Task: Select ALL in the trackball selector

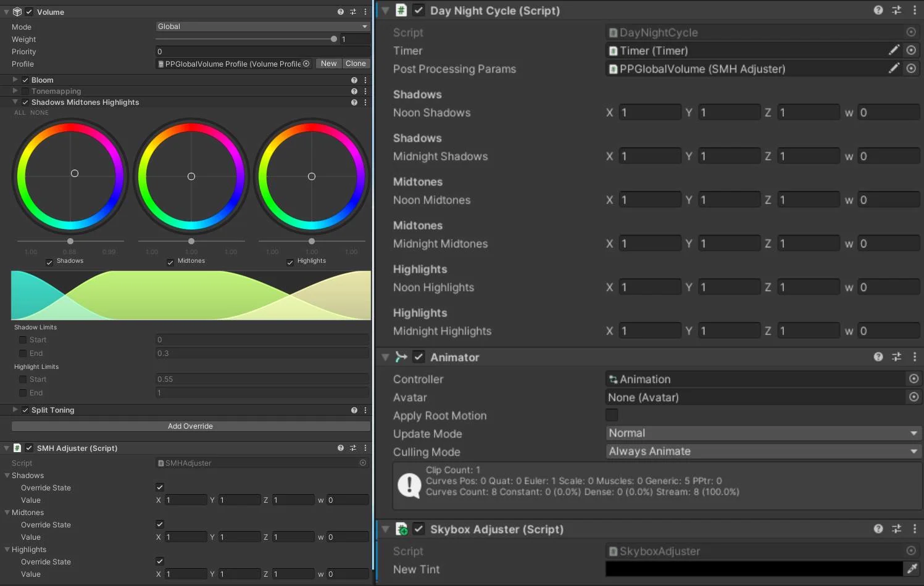Action: click(19, 112)
